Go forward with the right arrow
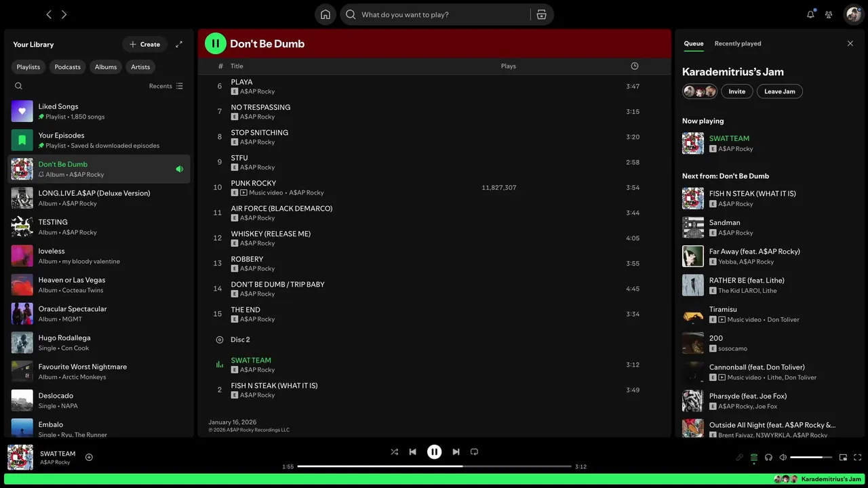This screenshot has height=488, width=868. coord(64,14)
